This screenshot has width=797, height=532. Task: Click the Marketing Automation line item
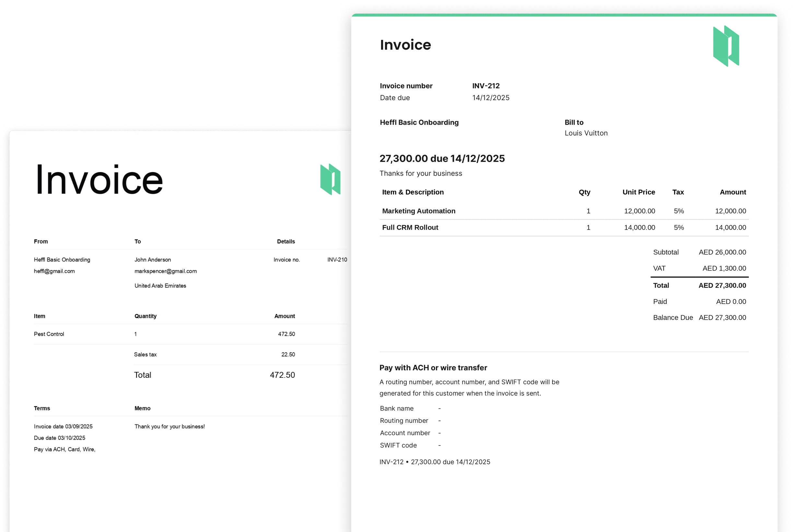pyautogui.click(x=419, y=211)
